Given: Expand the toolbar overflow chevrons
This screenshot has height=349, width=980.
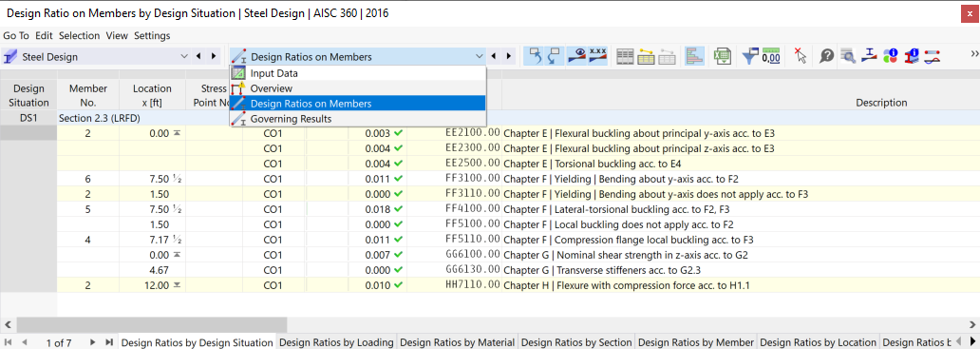Looking at the screenshot, I should [973, 54].
